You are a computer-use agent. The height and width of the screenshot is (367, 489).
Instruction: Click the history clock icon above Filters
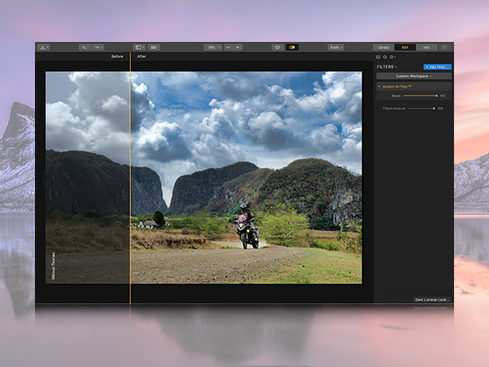click(x=385, y=57)
